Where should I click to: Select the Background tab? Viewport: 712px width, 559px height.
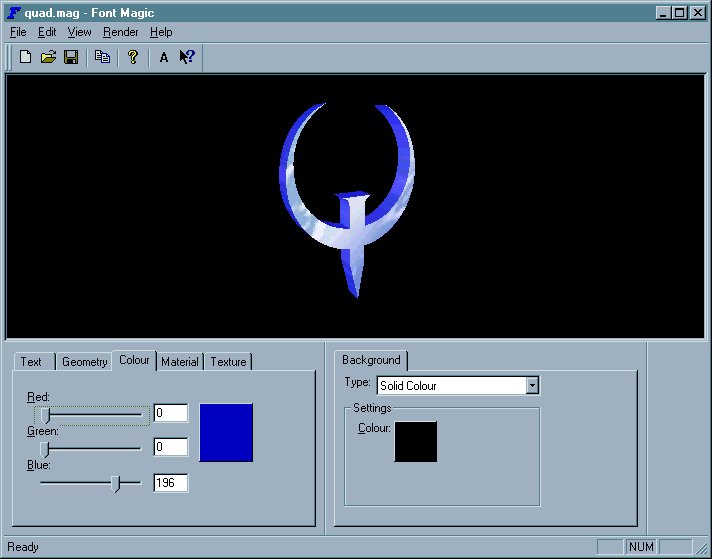371,360
